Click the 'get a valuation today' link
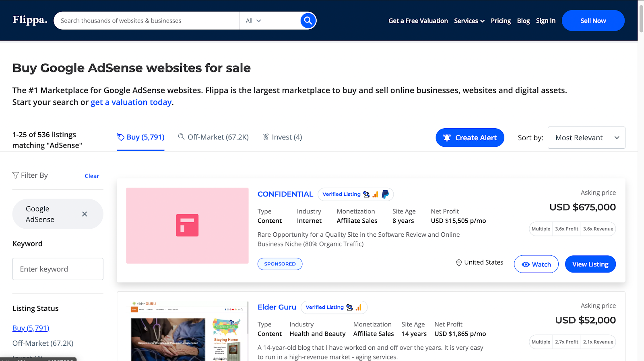Image resolution: width=644 pixels, height=361 pixels. click(x=131, y=102)
